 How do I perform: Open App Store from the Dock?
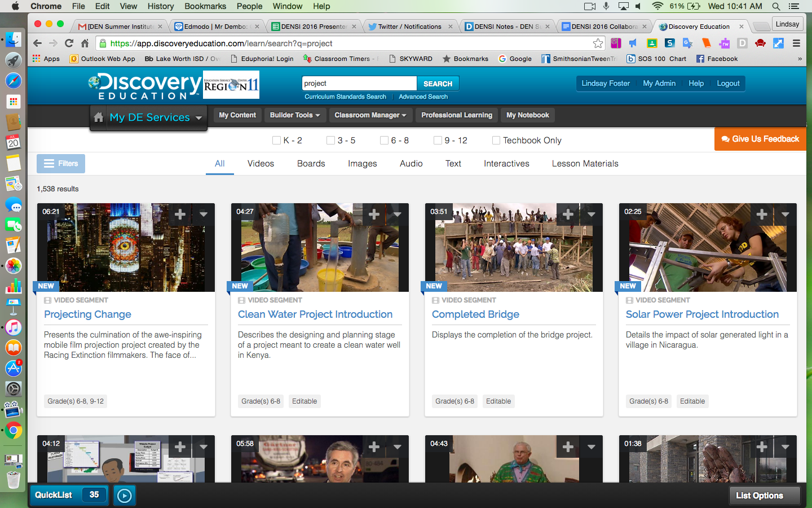tap(14, 368)
